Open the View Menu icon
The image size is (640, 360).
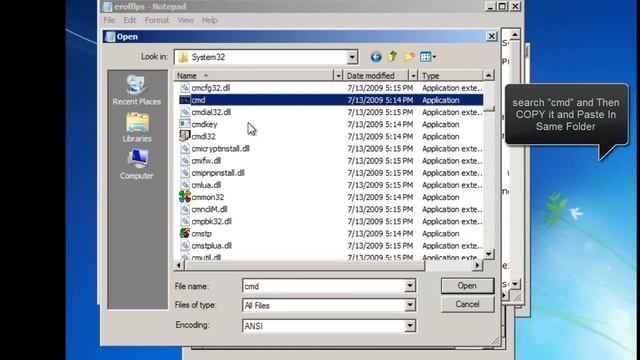427,57
